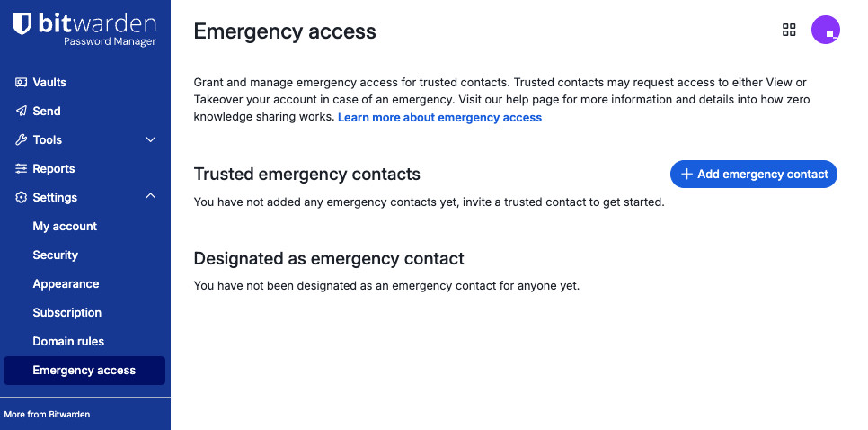Follow Learn more about emergency access link
The width and height of the screenshot is (868, 430).
pyautogui.click(x=439, y=117)
